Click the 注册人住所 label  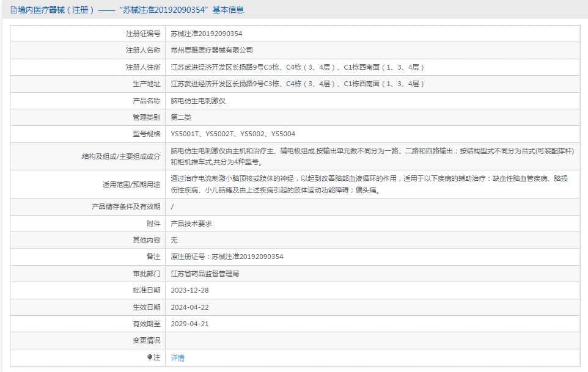click(143, 67)
